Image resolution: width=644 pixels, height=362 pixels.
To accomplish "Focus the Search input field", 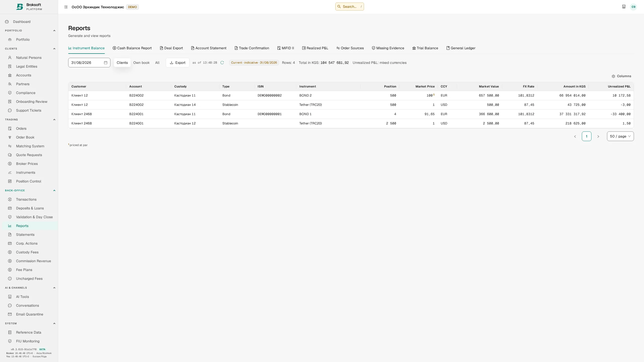I will coord(350,7).
